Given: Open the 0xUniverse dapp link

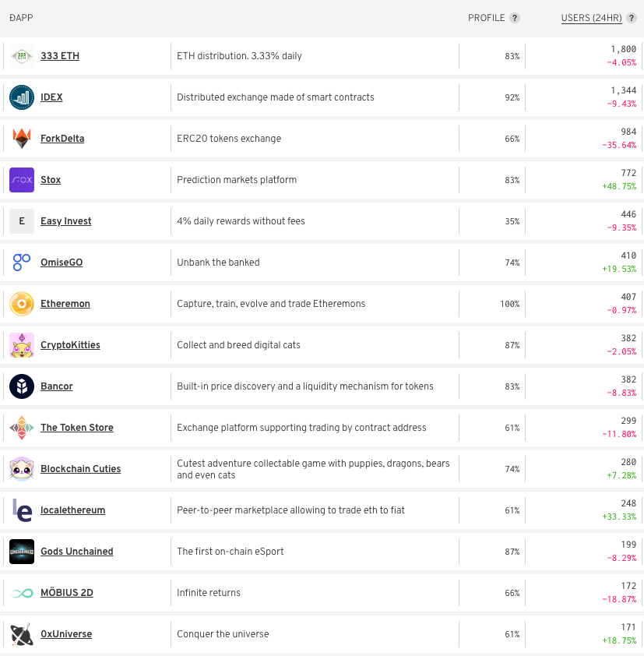Looking at the screenshot, I should coord(66,634).
